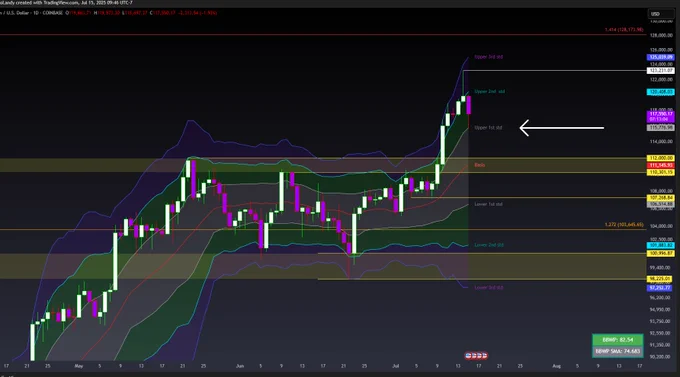Click the 128,000.00 price axis tick
This screenshot has height=377, width=680.
point(661,36)
